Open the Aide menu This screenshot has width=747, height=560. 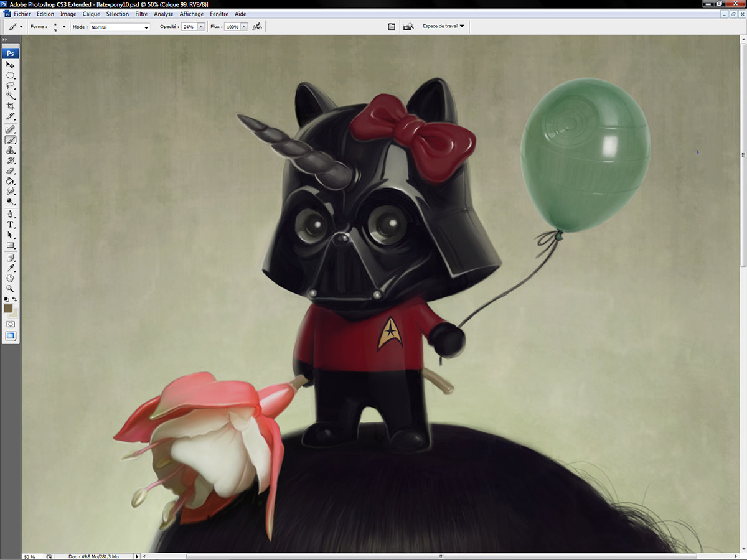(240, 14)
